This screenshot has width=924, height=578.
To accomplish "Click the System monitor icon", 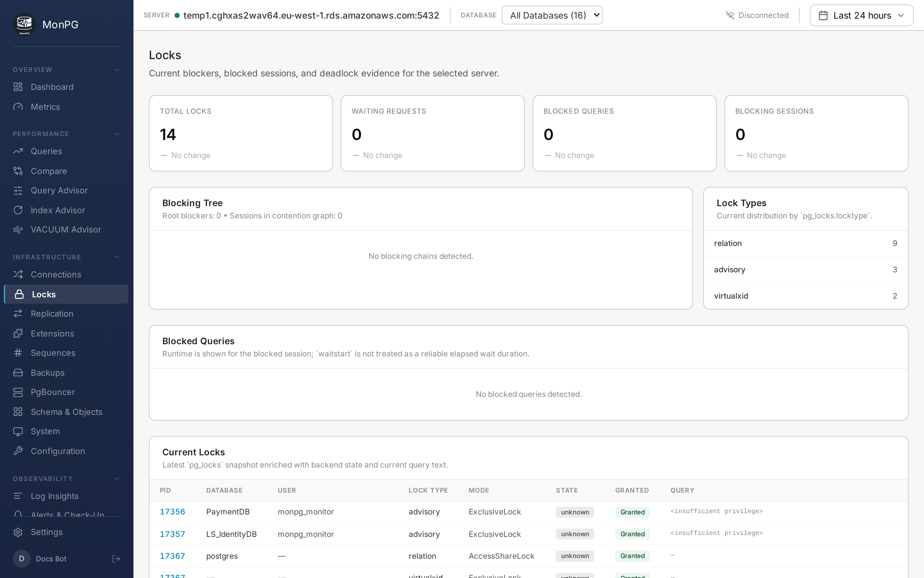I will click(18, 431).
